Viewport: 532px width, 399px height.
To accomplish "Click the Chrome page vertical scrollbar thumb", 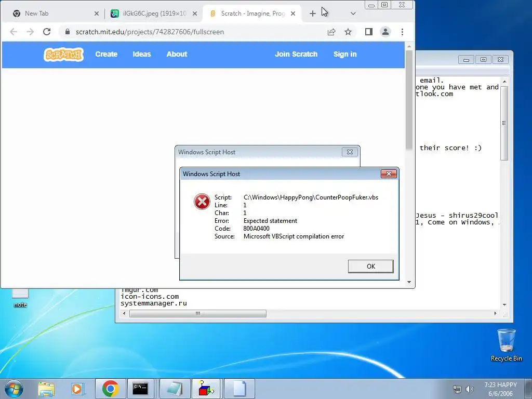I will click(409, 99).
